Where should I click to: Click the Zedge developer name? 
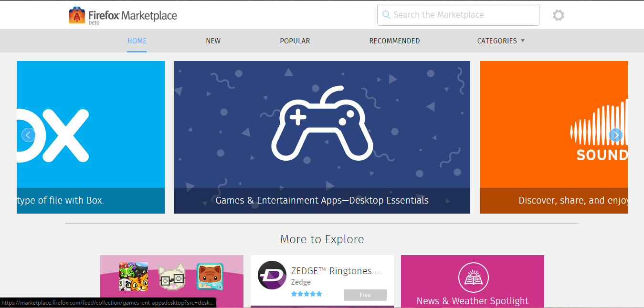coord(301,282)
